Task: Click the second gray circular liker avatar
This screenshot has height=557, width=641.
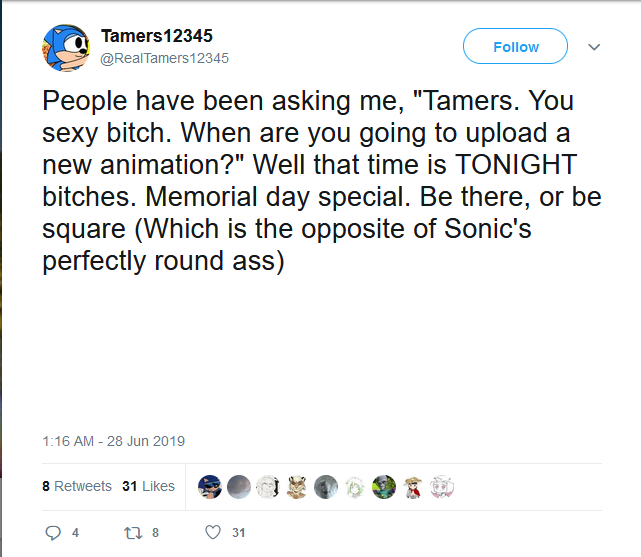Action: [239, 487]
